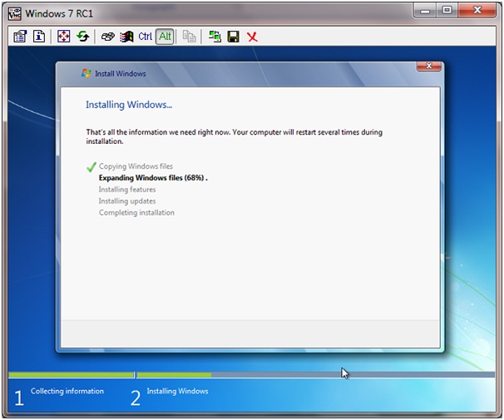Close the Install Windows dialog
This screenshot has width=504, height=420.
click(428, 66)
